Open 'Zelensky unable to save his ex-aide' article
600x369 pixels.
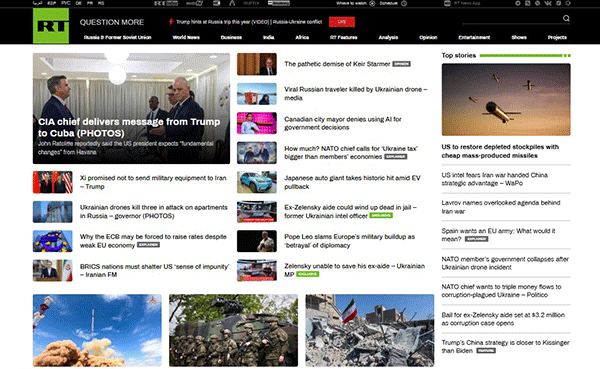click(x=354, y=270)
